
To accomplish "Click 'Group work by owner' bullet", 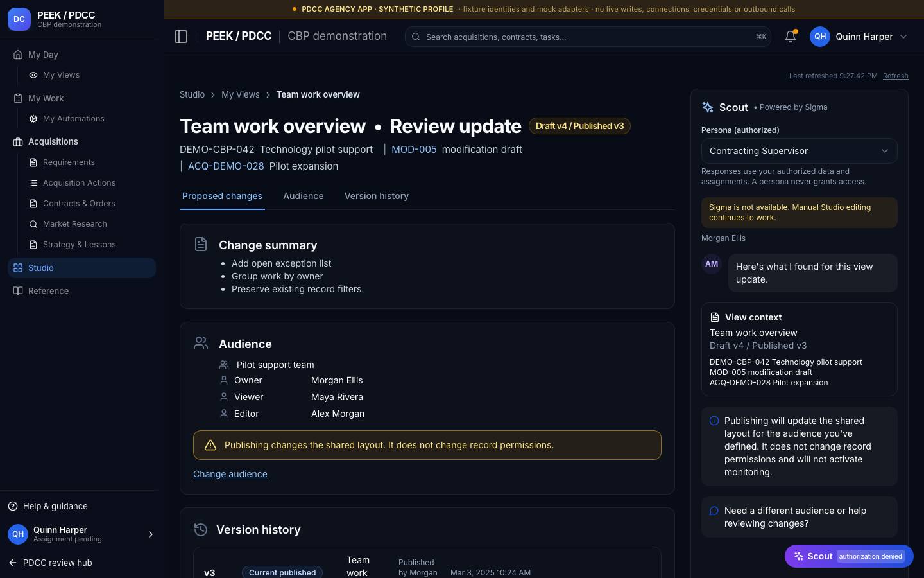I will [x=277, y=276].
